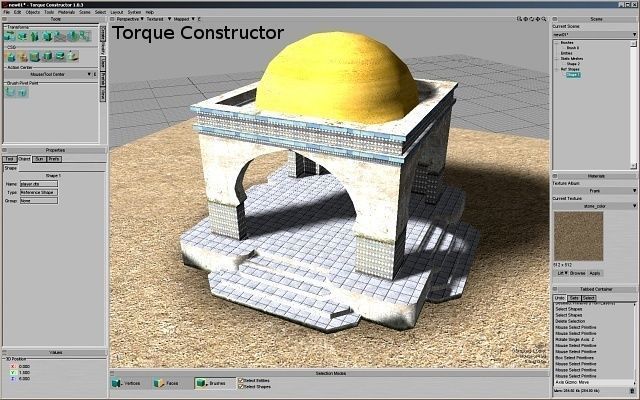Screen dimensions: 640x400
Task: Click the Tabbed Container header grip icon
Action: pyautogui.click(x=555, y=289)
